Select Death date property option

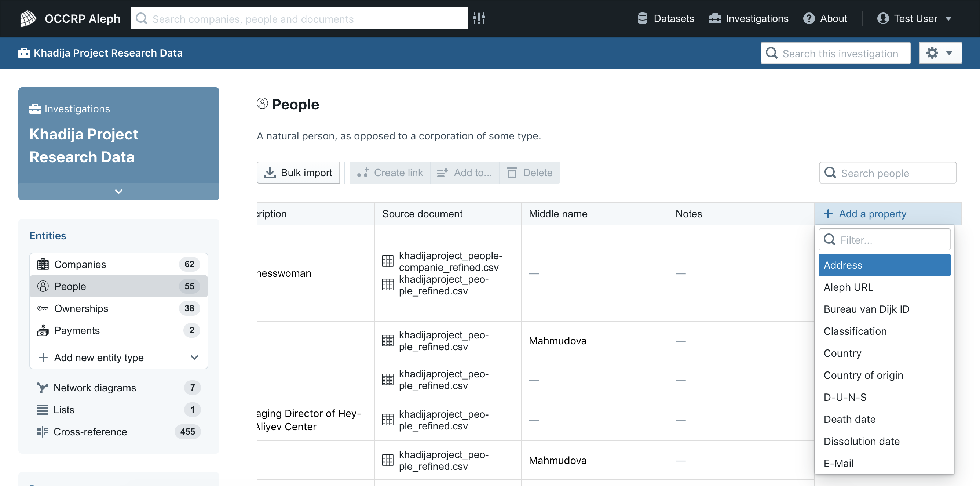point(884,419)
